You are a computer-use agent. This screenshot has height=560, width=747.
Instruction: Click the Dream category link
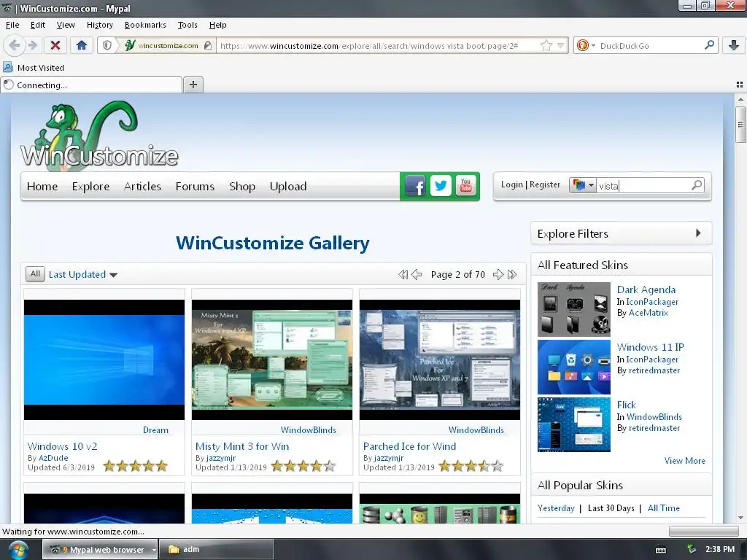pos(155,430)
